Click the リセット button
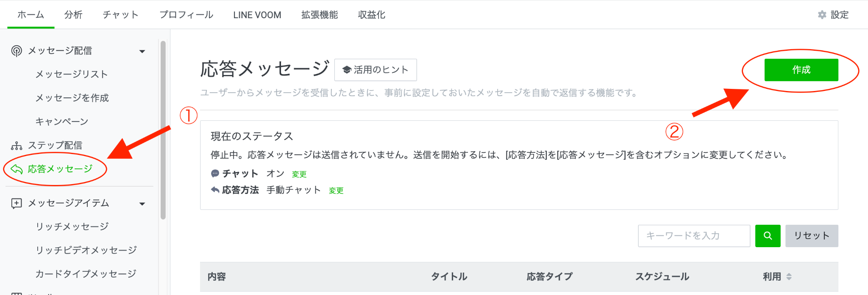The width and height of the screenshot is (868, 295). pyautogui.click(x=811, y=236)
